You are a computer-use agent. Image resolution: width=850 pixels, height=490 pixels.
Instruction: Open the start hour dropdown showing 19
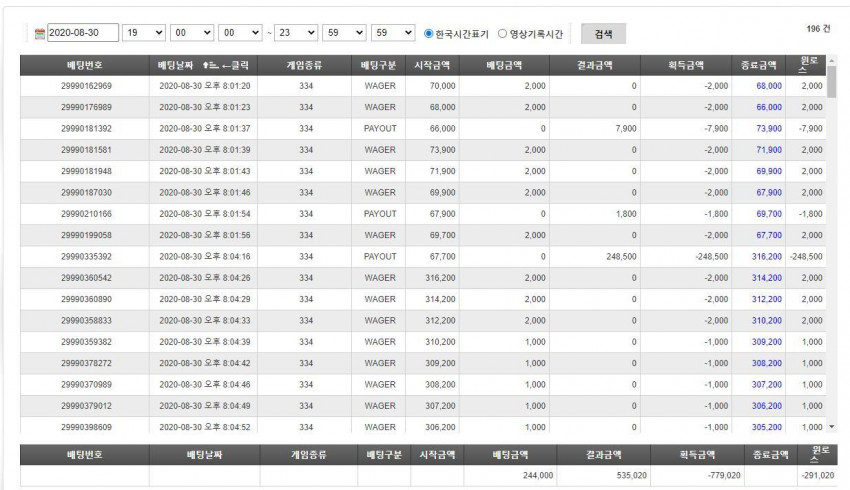click(x=144, y=33)
